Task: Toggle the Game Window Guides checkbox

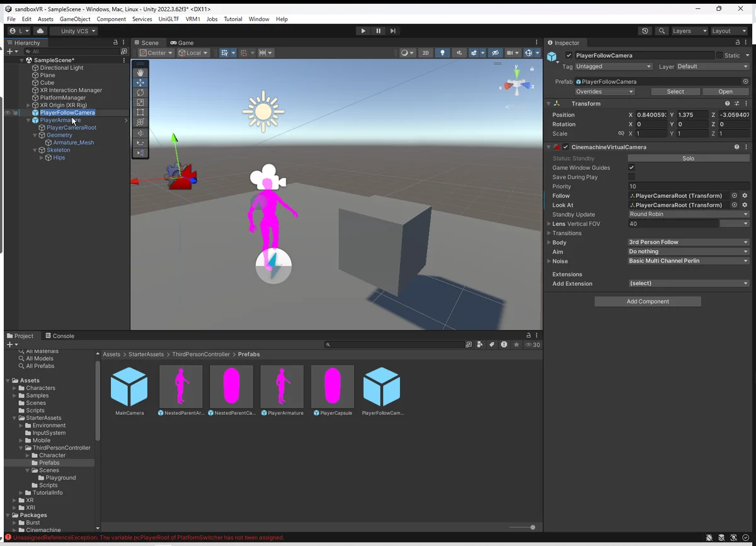Action: tap(631, 168)
